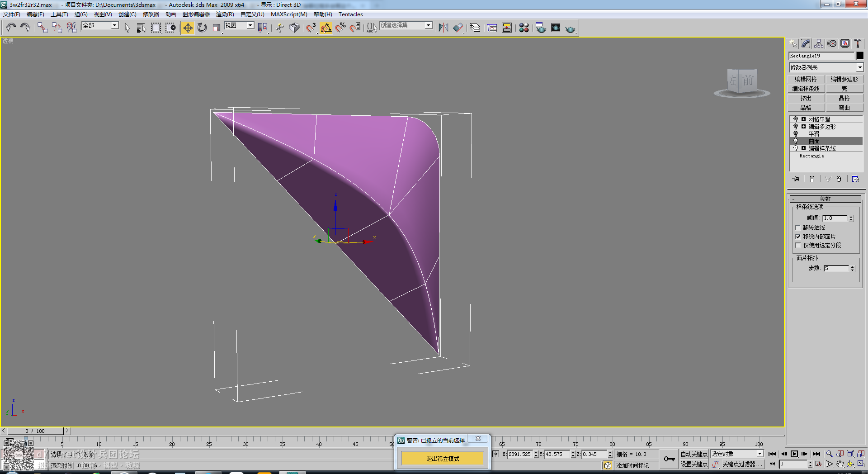This screenshot has width=868, height=474.
Task: Switch to the Motion panel tab
Action: pos(832,43)
